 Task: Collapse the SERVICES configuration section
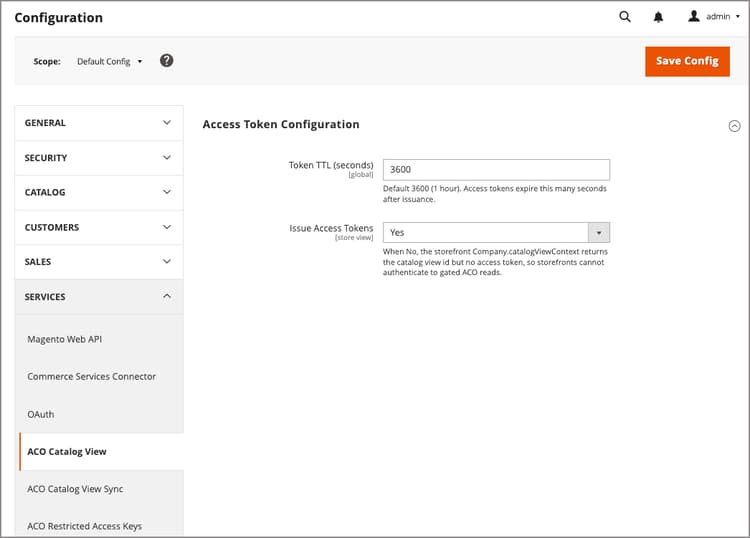[x=99, y=296]
